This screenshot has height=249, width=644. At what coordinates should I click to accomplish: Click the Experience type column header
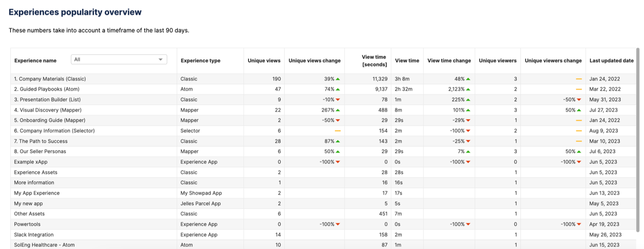point(201,60)
